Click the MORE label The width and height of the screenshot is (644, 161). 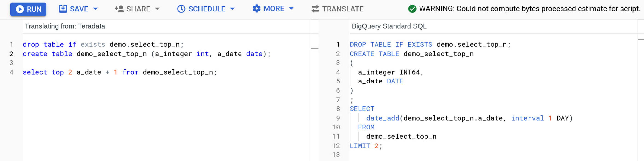pos(274,9)
